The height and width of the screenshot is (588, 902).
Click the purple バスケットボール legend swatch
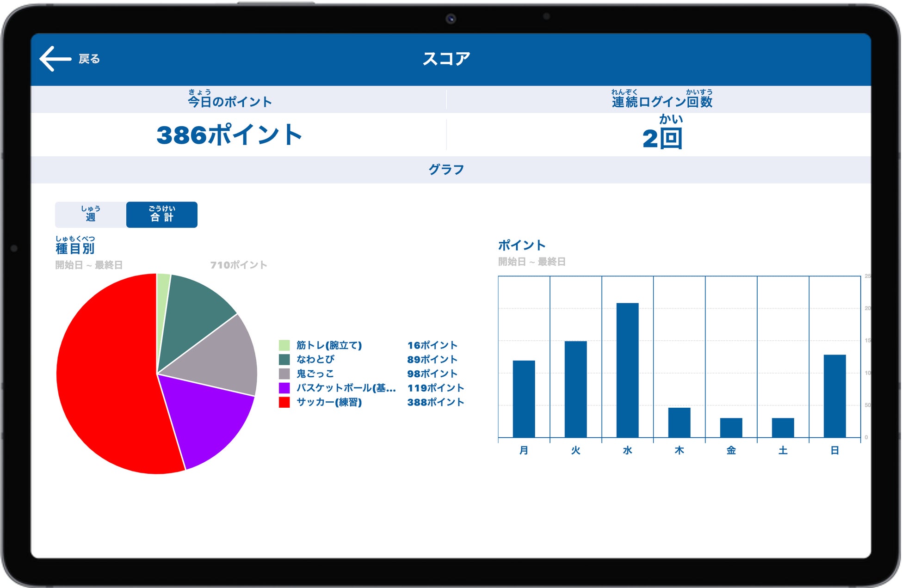click(x=284, y=388)
